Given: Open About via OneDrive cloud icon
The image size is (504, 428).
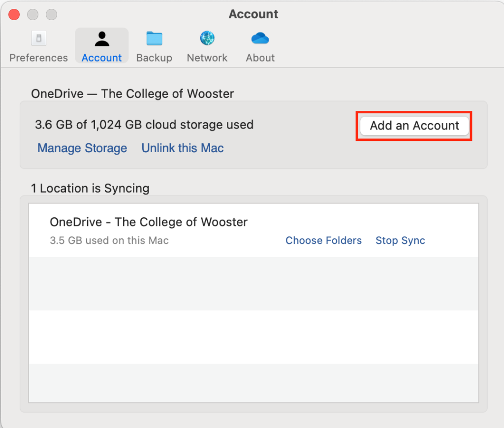Looking at the screenshot, I should point(260,38).
